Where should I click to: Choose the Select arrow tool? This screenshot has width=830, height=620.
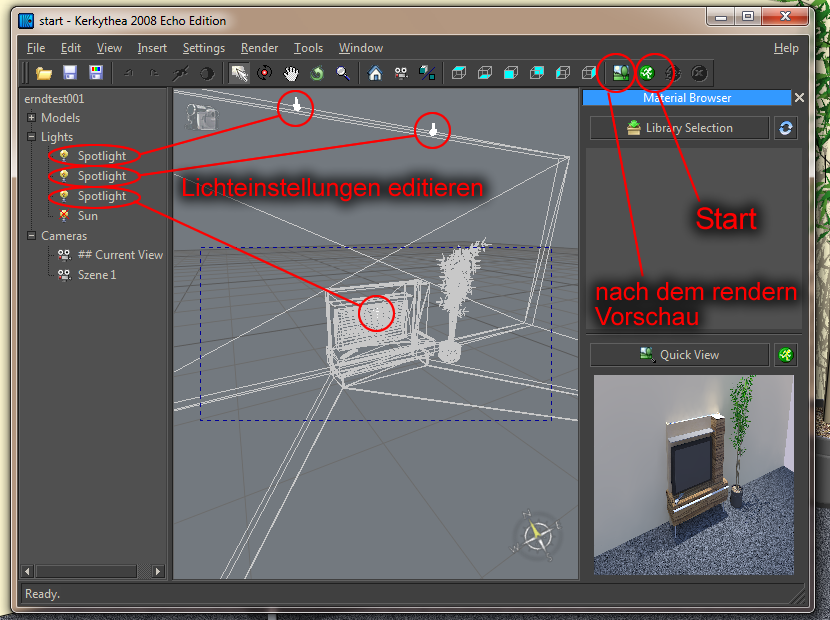239,73
